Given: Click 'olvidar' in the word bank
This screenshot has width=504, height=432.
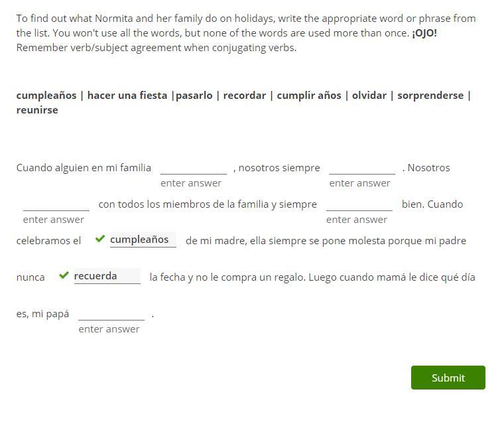Looking at the screenshot, I should pyautogui.click(x=369, y=95).
